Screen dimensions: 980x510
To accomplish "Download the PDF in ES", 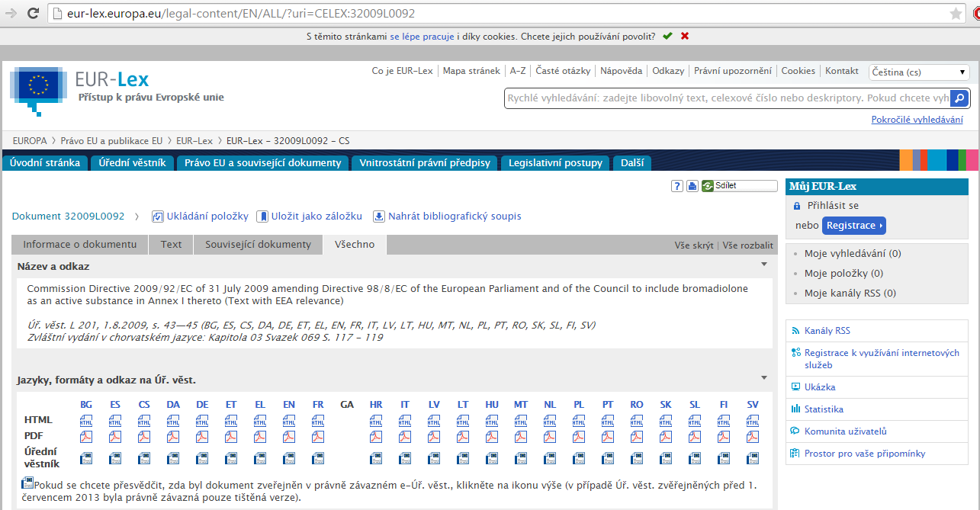I will click(115, 437).
